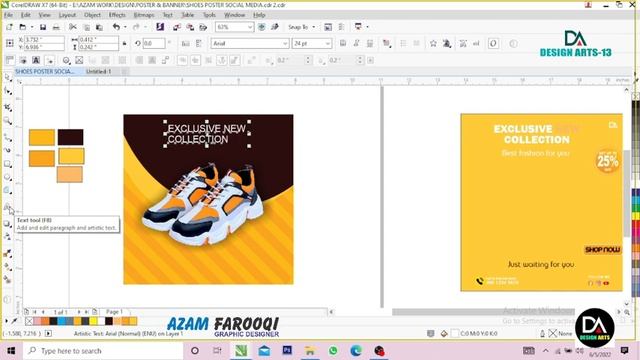The width and height of the screenshot is (640, 360).
Task: Open the Layout menu
Action: pos(67,15)
